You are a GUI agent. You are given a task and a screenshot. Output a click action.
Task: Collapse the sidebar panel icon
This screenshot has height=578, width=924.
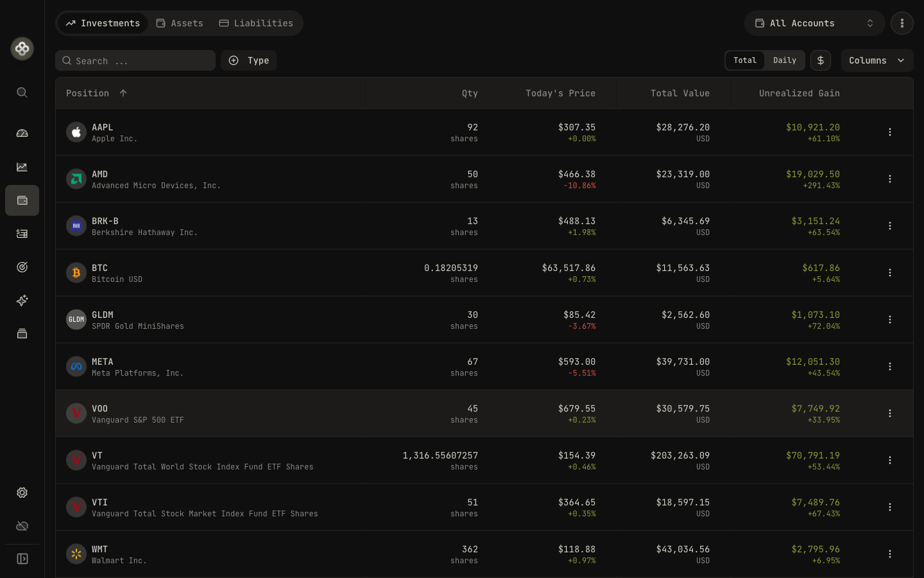(22, 559)
